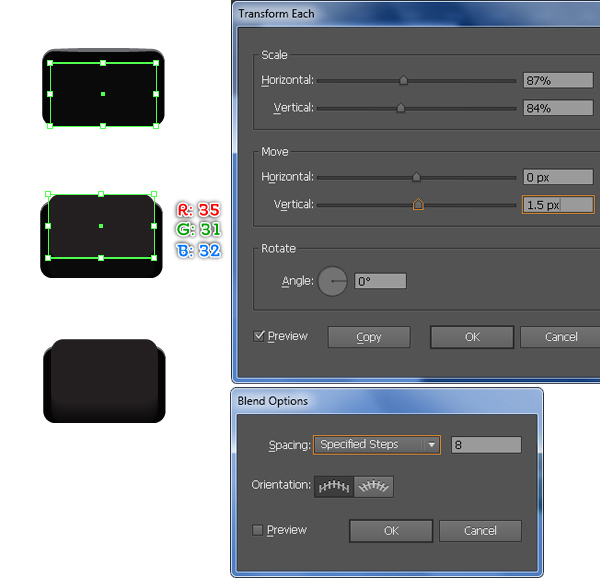Click the Scale Vertical slider handle
The image size is (600, 580).
pyautogui.click(x=401, y=108)
